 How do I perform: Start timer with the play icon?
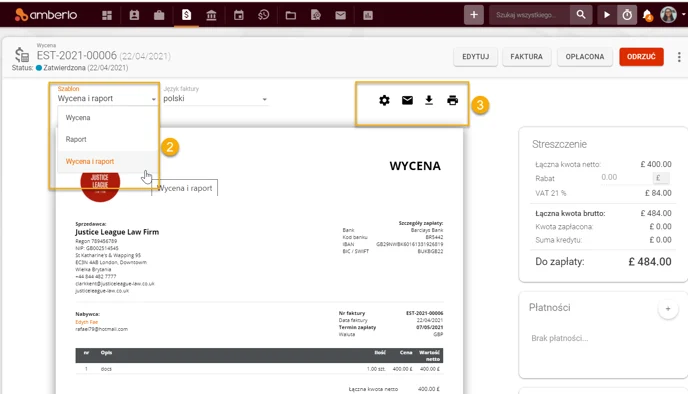[606, 15]
